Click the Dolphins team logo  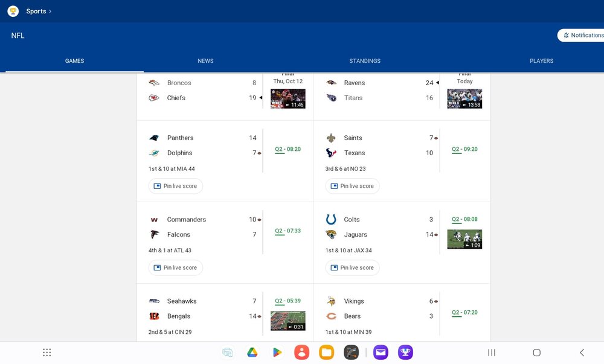pyautogui.click(x=153, y=153)
